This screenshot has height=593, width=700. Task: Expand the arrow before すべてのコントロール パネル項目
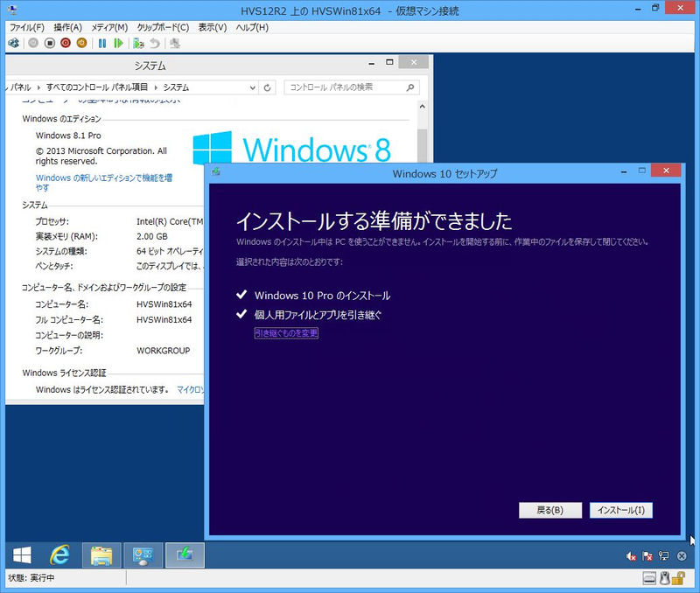point(38,87)
